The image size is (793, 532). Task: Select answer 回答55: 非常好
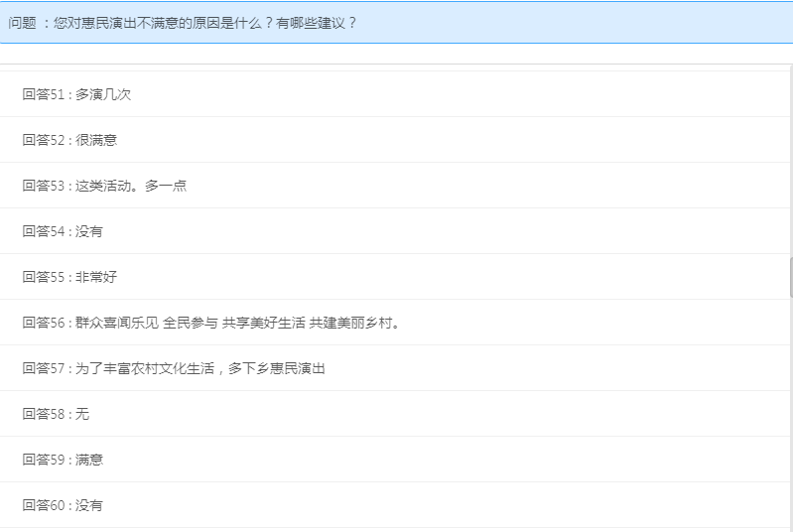click(395, 277)
